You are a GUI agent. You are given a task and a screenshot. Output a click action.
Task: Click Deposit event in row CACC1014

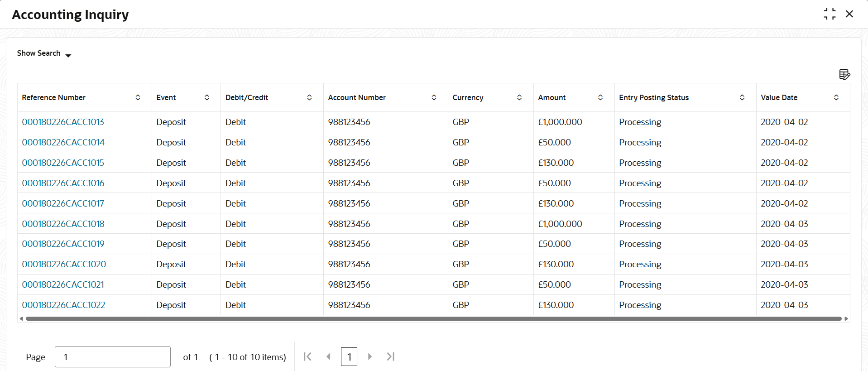[171, 142]
